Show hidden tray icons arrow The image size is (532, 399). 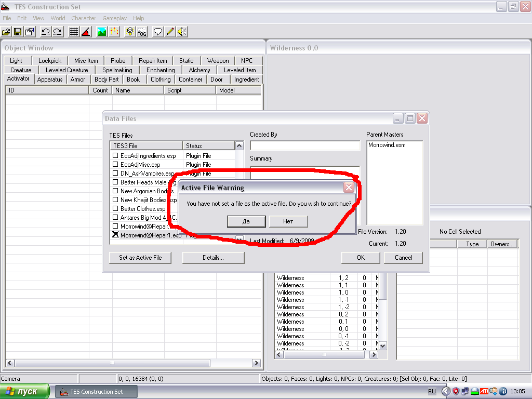(x=446, y=392)
